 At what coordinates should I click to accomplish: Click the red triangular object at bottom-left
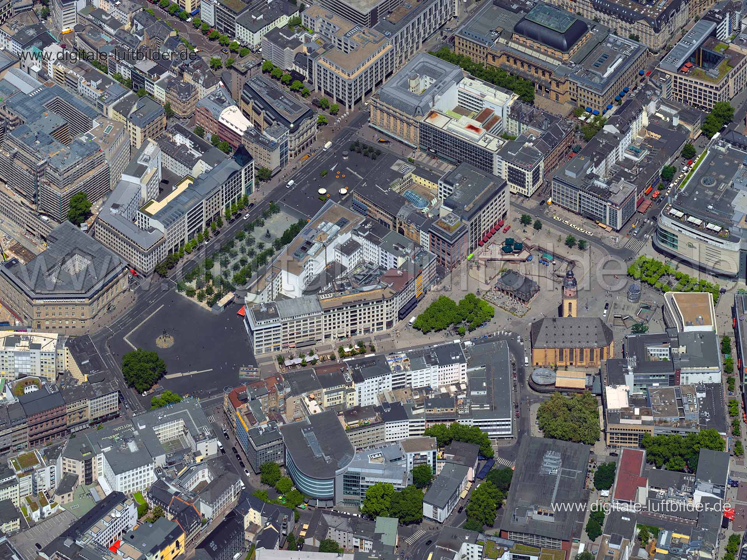[114, 547]
